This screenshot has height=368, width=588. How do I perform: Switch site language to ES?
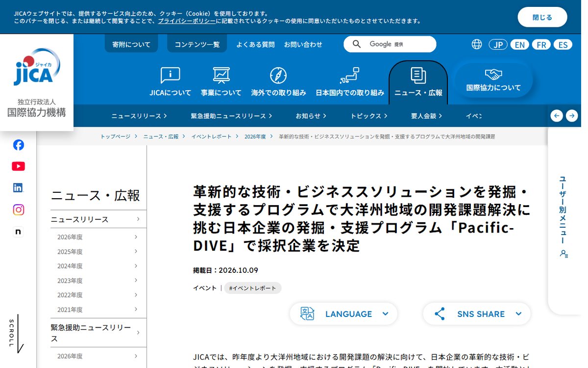(x=563, y=45)
